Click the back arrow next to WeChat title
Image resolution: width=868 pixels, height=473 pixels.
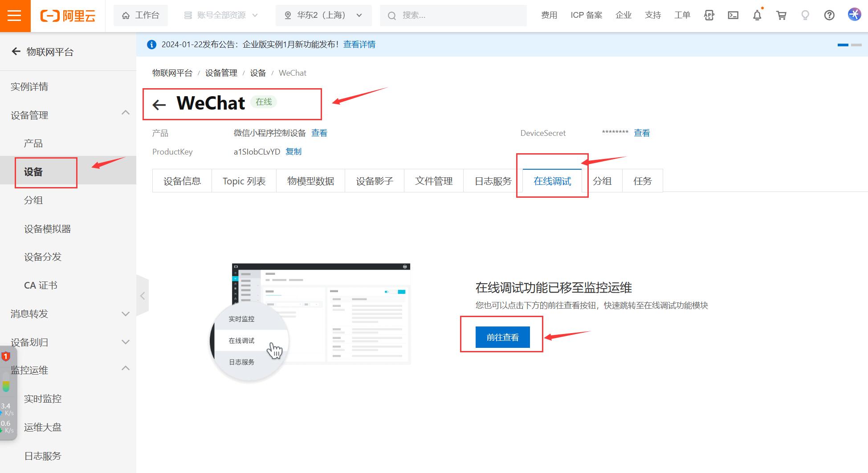pyautogui.click(x=159, y=105)
